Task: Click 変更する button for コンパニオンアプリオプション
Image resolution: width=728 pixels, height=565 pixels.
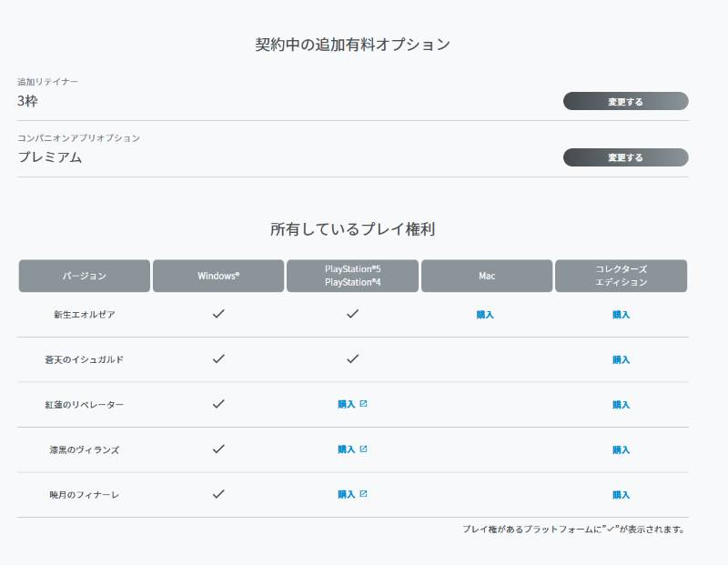Action: pos(625,157)
